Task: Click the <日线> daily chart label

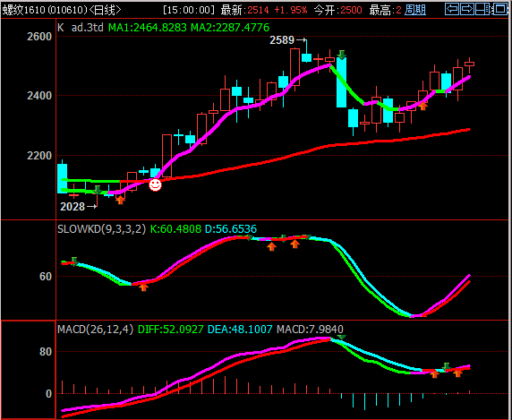Action: click(105, 10)
